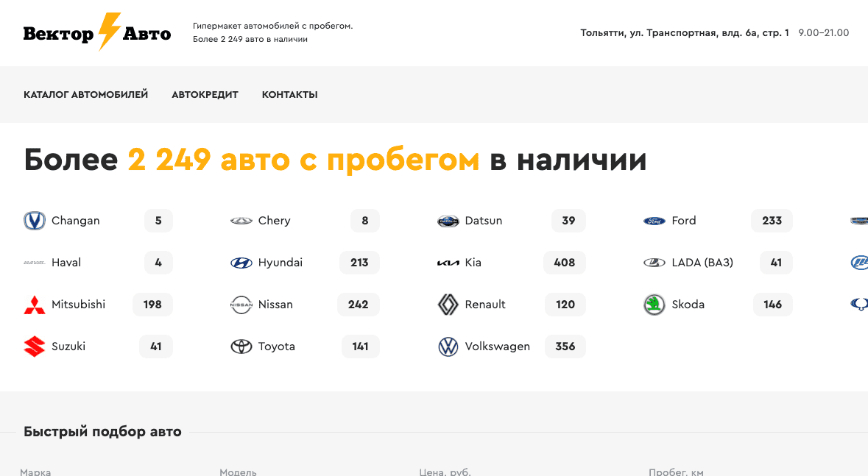Viewport: 868px width, 476px height.
Task: Select the Chery brand icon
Action: [241, 220]
